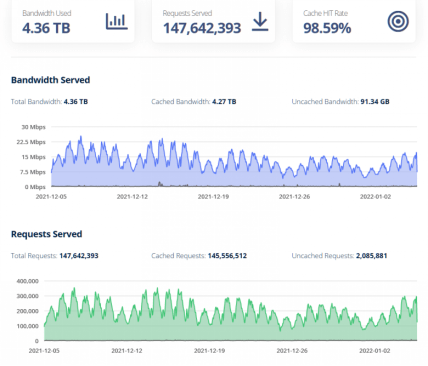Viewport: 428px width, 366px height.
Task: Click 2021-12-12 date under requests chart
Action: pos(127,351)
